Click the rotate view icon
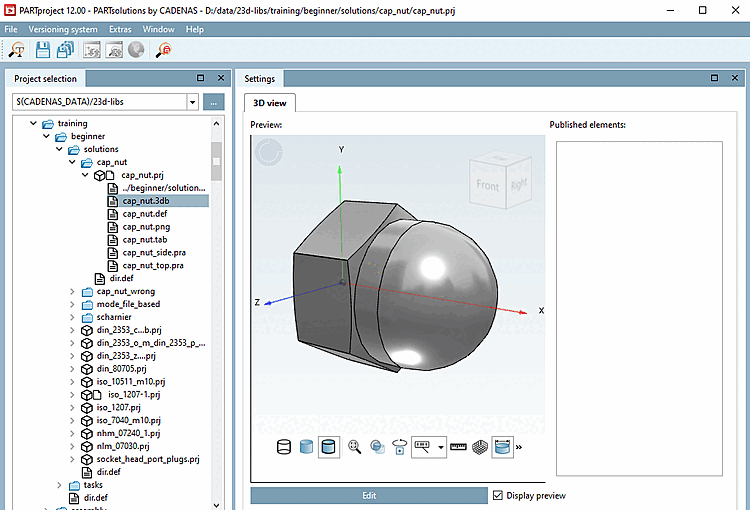This screenshot has width=750, height=510. coord(401,447)
